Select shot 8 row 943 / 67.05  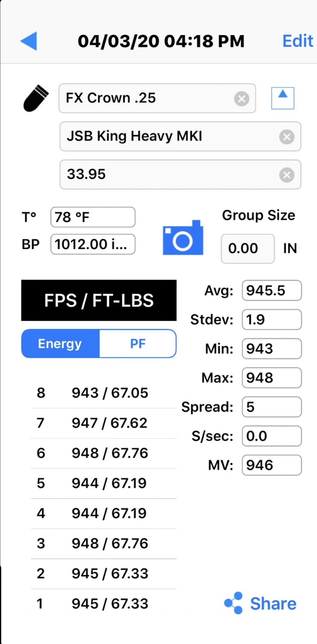[104, 393]
